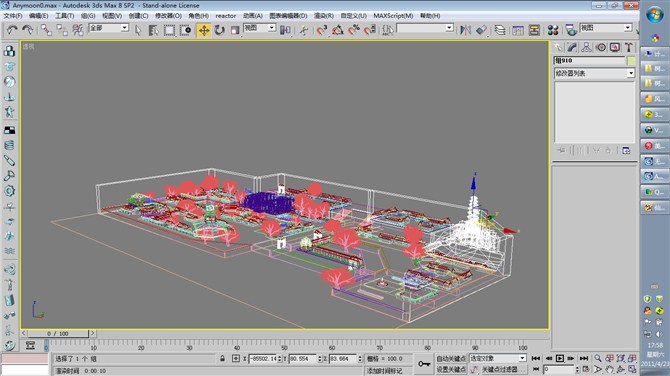Switch to the Motion command panel tab
Viewport: 670px width, 376px height.
click(601, 47)
